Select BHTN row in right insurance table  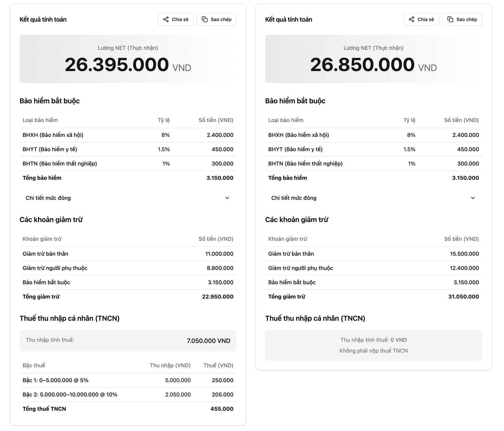373,164
